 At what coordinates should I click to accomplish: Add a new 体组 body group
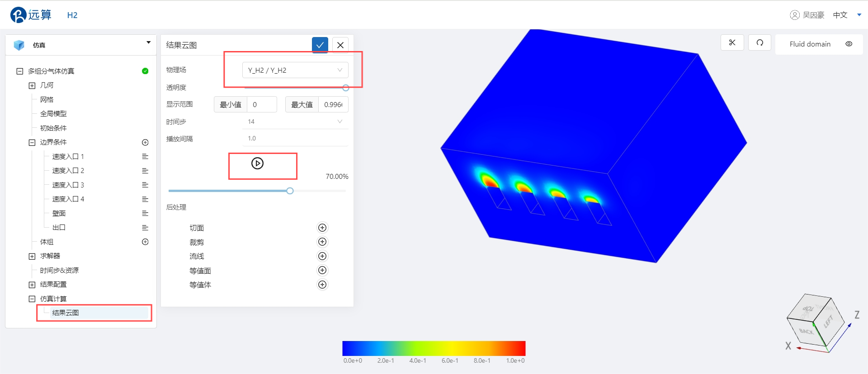click(145, 242)
